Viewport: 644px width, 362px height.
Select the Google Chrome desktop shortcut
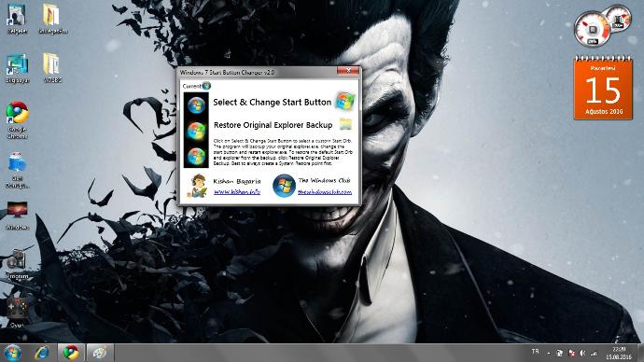coord(17,120)
